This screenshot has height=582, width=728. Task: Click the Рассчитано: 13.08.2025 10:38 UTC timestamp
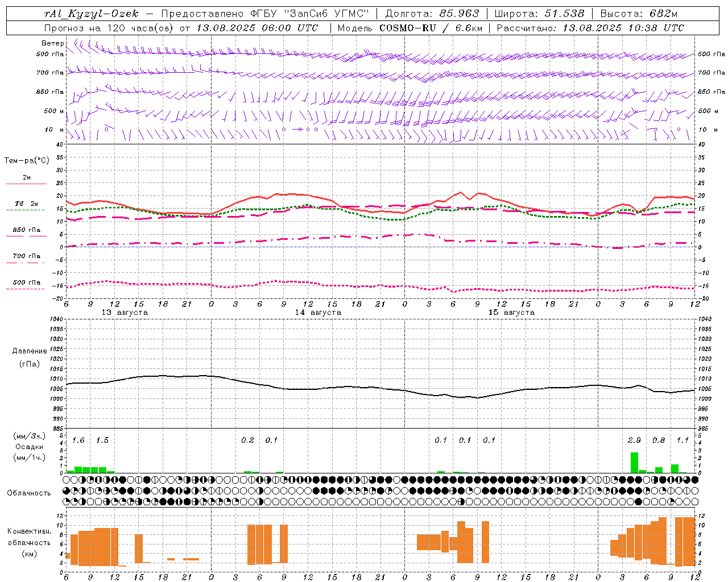[x=590, y=28]
